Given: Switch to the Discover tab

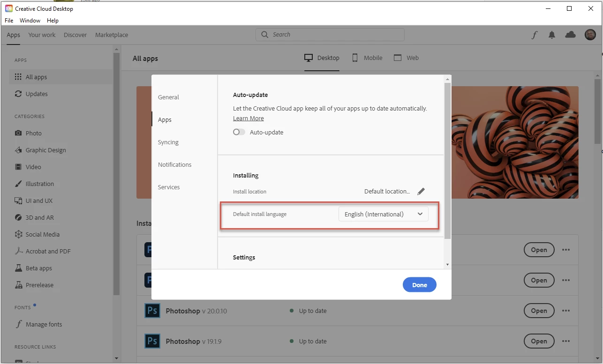Looking at the screenshot, I should (x=75, y=35).
